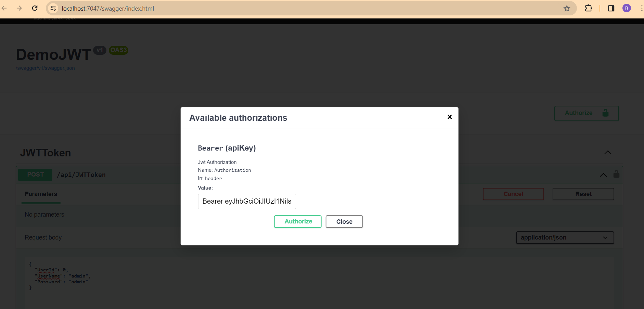Open the /swagger/v1/swagger.json link
The width and height of the screenshot is (644, 309).
coord(45,68)
